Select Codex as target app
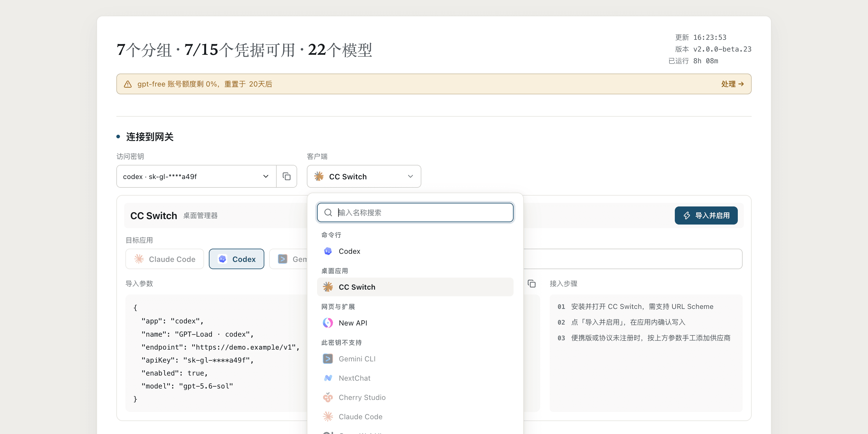Viewport: 868px width, 434px height. tap(236, 259)
